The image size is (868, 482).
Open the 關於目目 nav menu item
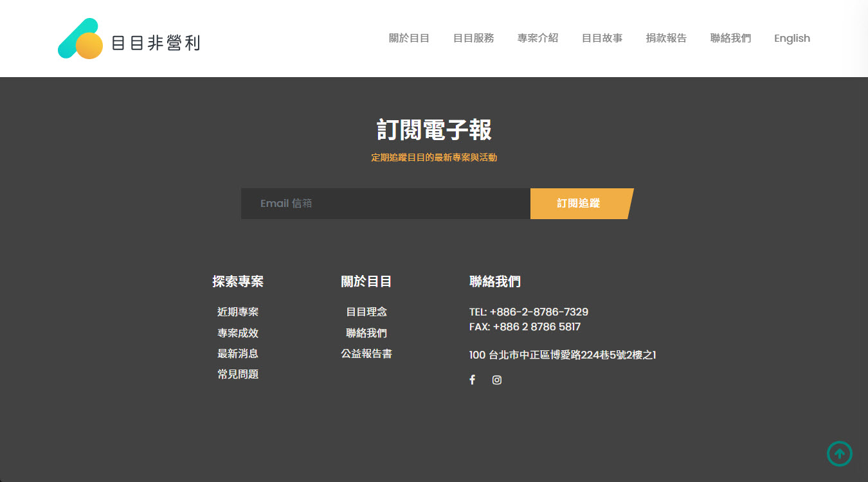tap(409, 39)
